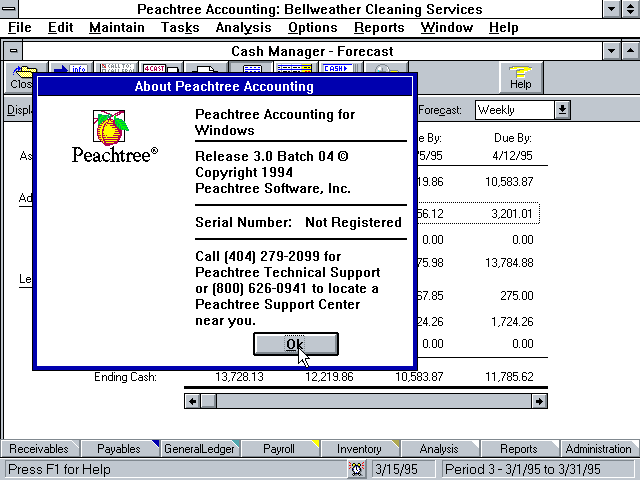This screenshot has height=480, width=640.
Task: Click the Weekly forecast combo box field
Action: (515, 110)
